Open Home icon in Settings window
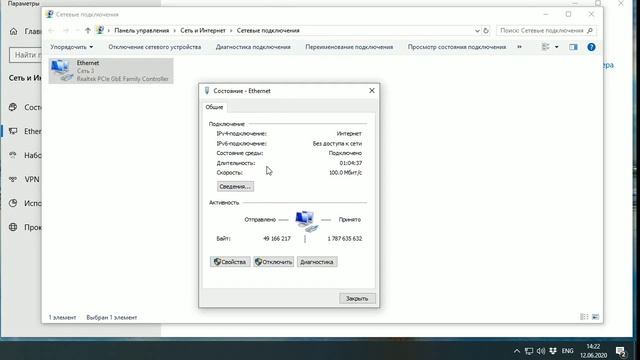The image size is (640, 360). click(x=13, y=31)
